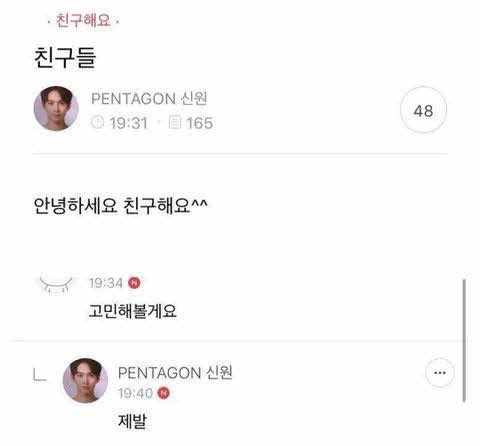Viewport: 480px width, 446px height.
Task: Click the clock icon beside 19:31
Action: click(x=98, y=122)
